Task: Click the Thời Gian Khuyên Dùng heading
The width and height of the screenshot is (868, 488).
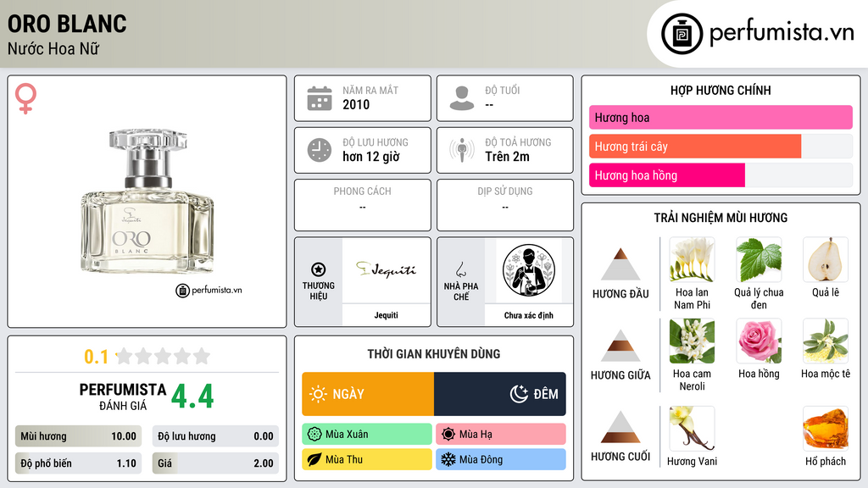Action: pyautogui.click(x=434, y=353)
